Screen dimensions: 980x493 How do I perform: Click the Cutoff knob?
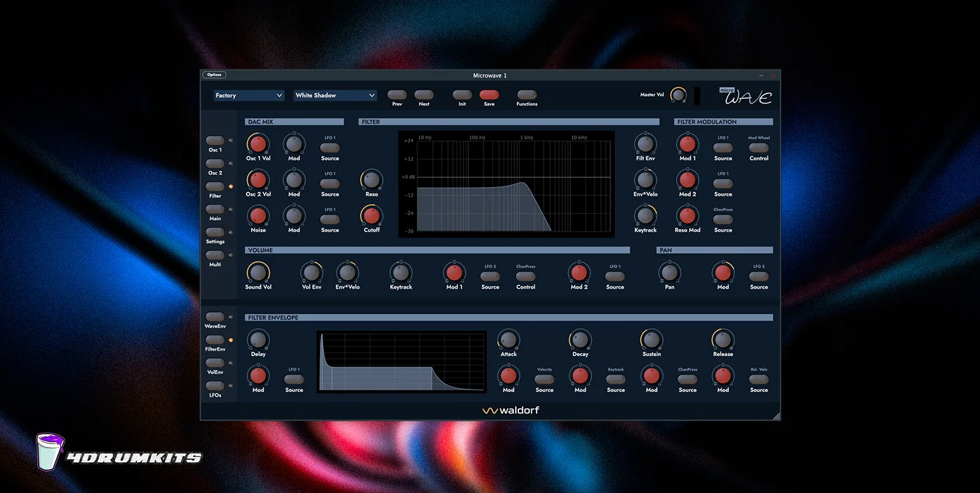pyautogui.click(x=371, y=216)
